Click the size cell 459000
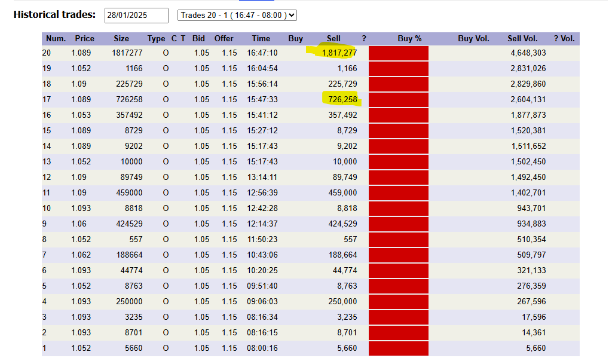This screenshot has height=364, width=609. [x=129, y=192]
